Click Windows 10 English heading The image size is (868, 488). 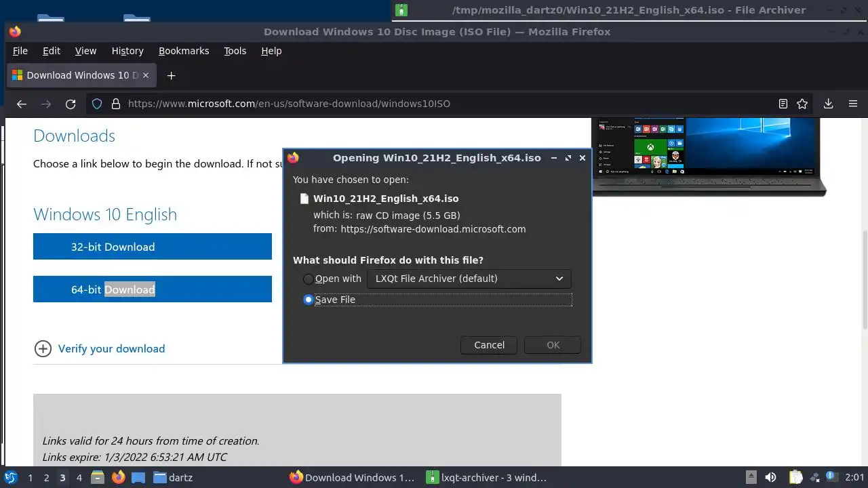[105, 214]
